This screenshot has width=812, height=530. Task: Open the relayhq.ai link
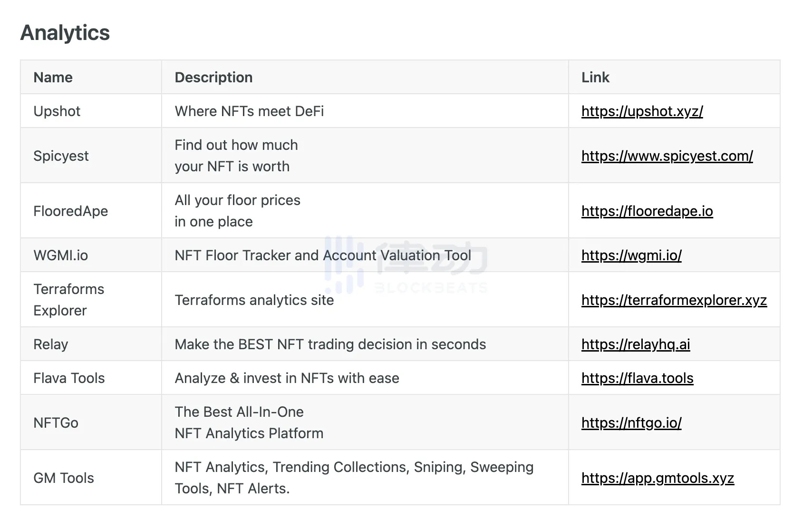click(635, 344)
